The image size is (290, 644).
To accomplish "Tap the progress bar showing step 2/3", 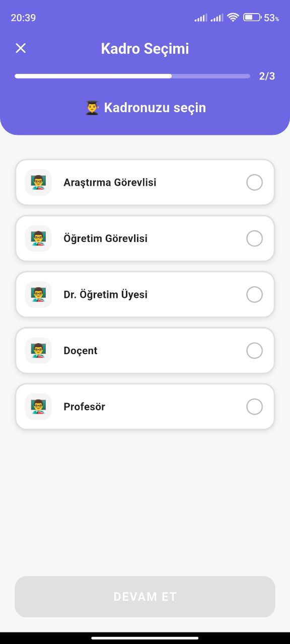I will pos(132,76).
